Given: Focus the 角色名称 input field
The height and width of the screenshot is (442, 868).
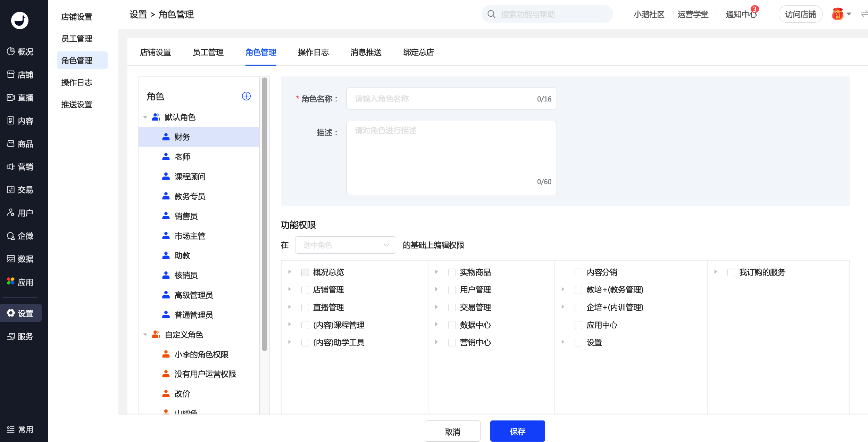Looking at the screenshot, I should point(451,99).
